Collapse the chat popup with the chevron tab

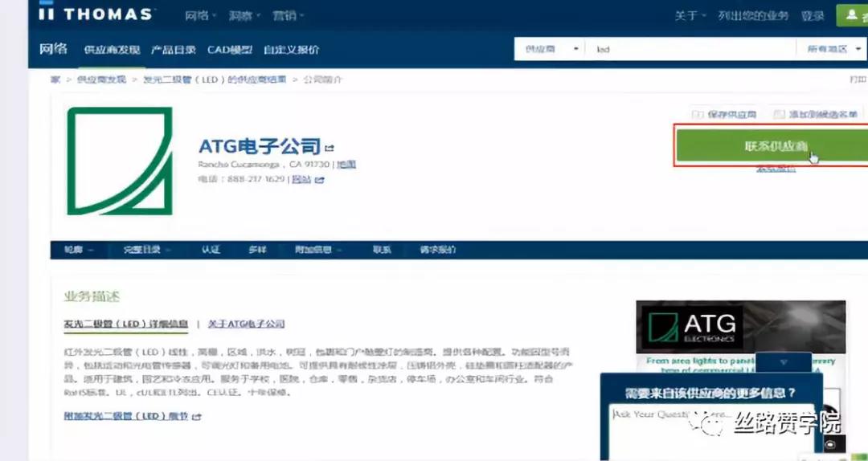click(784, 362)
